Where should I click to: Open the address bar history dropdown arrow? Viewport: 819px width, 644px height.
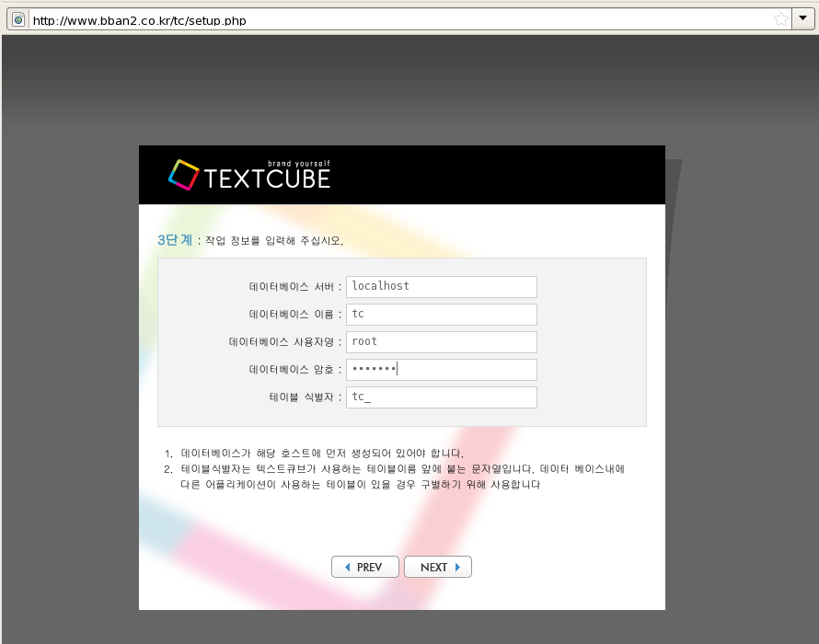802,19
